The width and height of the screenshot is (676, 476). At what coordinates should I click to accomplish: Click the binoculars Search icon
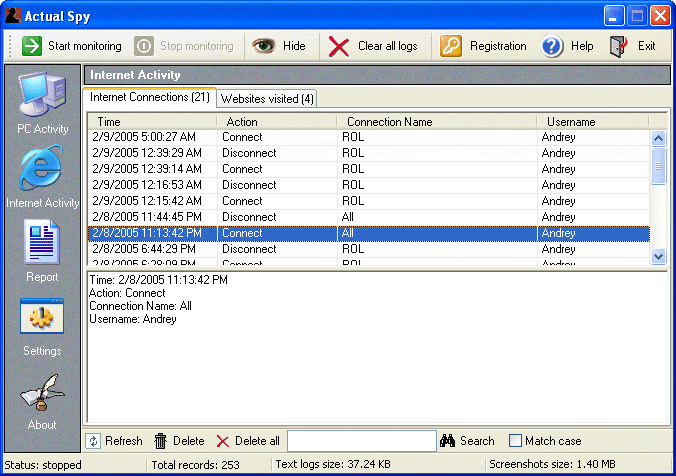(x=448, y=441)
